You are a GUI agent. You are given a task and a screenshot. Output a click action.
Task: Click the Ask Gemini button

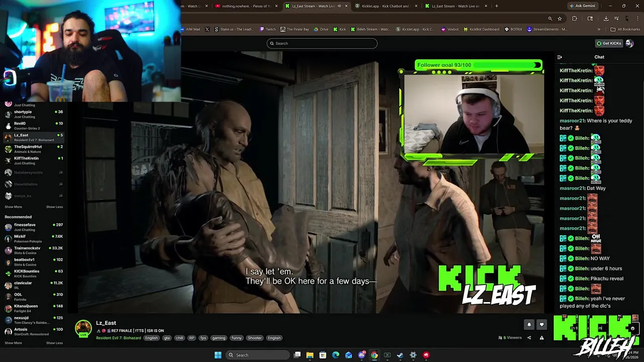point(582,6)
